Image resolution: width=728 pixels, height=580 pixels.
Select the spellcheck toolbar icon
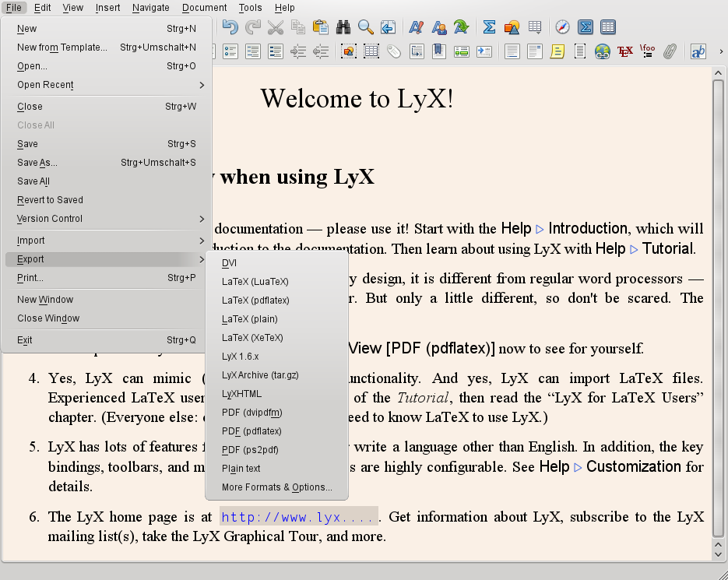coord(416,27)
